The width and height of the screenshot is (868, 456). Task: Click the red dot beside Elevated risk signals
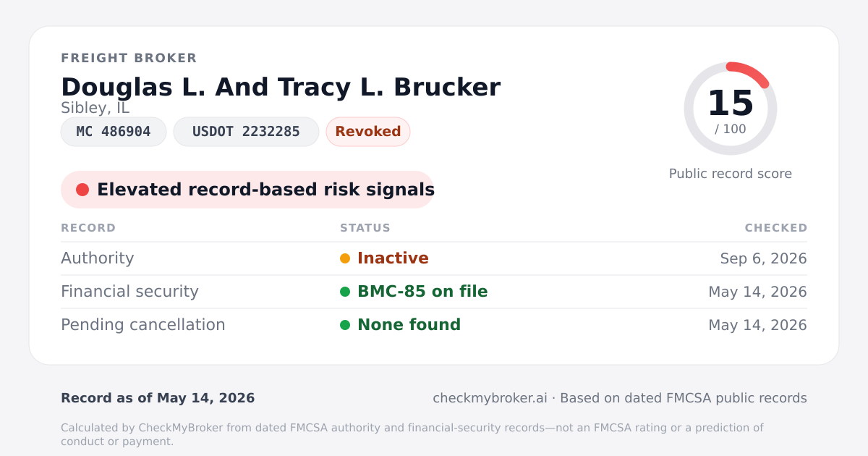point(82,190)
